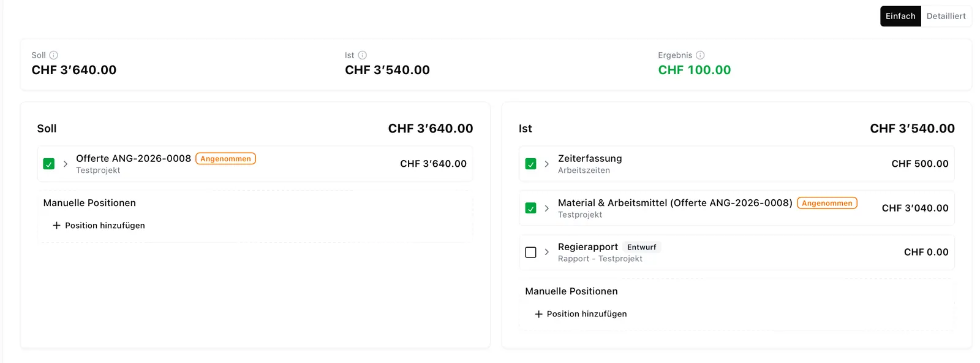This screenshot has width=980, height=363.
Task: Click the Angenommen badge on the Offerte row
Action: point(225,159)
